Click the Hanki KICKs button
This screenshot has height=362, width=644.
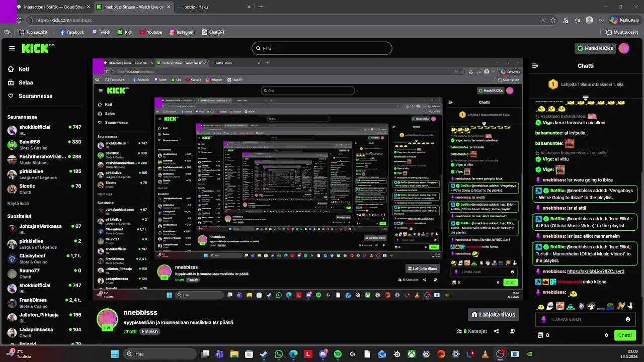tap(595, 48)
